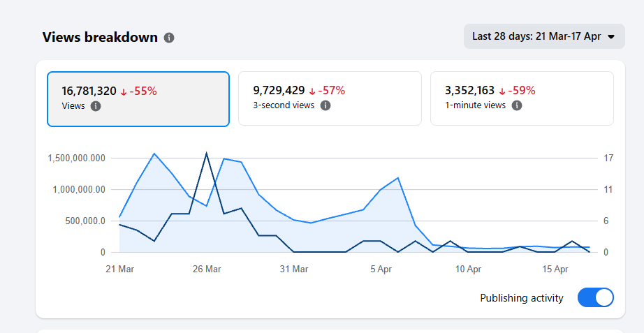Viewport: 644px width, 333px height.
Task: Click the 31 Mar x-axis label
Action: (294, 269)
